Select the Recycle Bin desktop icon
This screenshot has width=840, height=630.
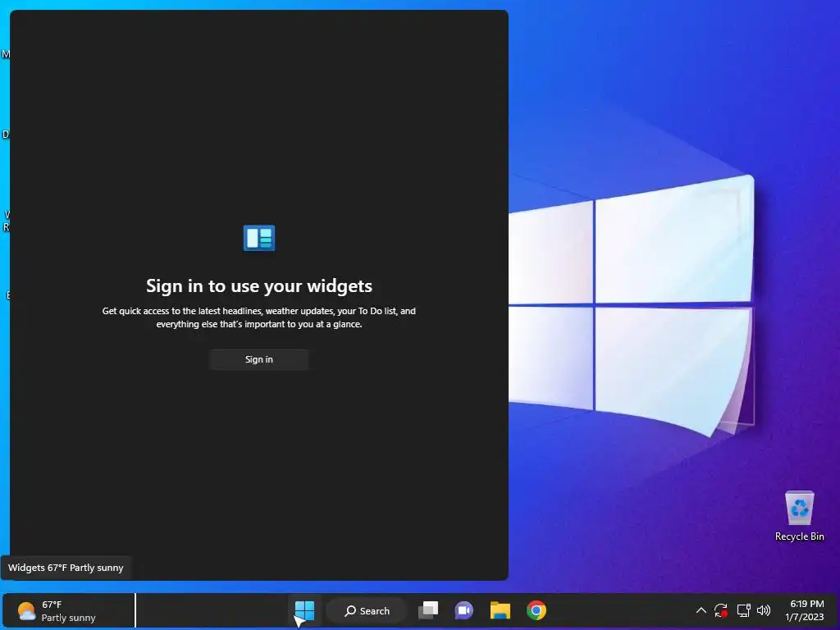coord(799,516)
